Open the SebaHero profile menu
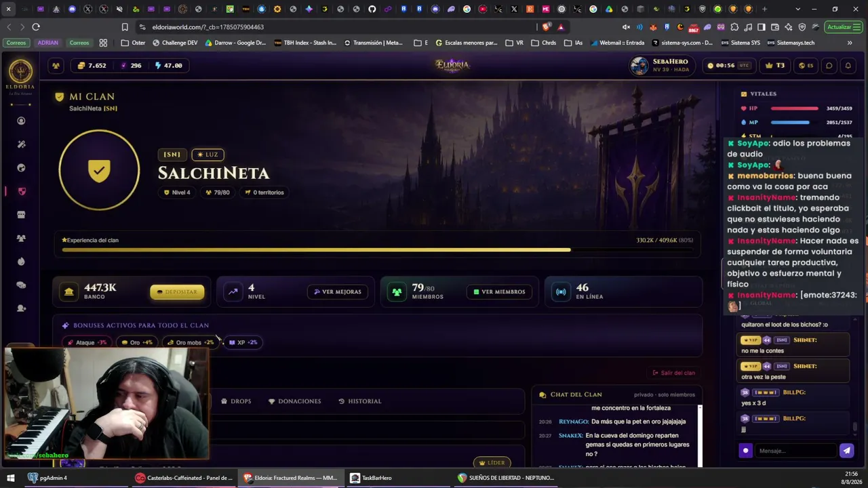 pyautogui.click(x=663, y=66)
